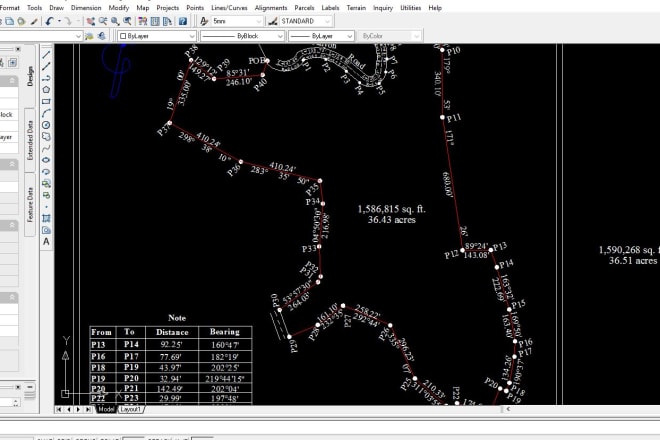Viewport: 660px width, 440px height.
Task: Select the Line tool in Draw toolbar
Action: (46, 55)
